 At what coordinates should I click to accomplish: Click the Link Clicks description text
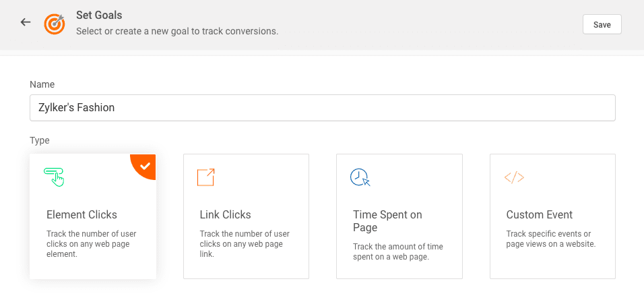(x=245, y=244)
